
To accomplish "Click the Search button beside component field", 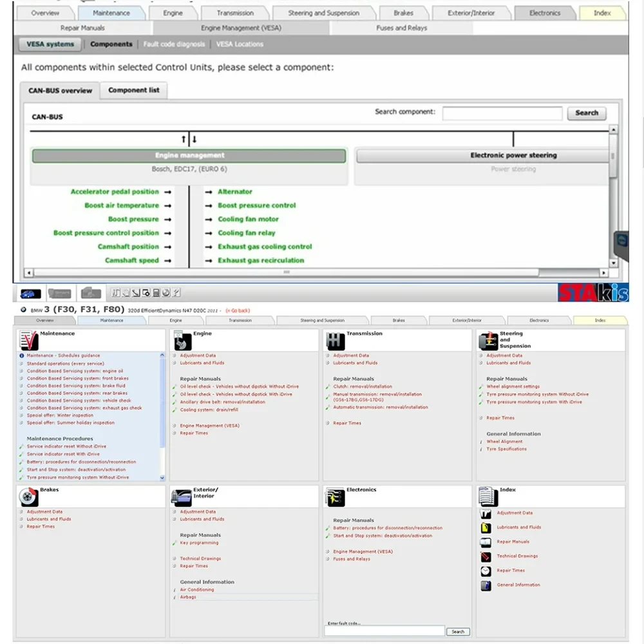I will click(587, 113).
